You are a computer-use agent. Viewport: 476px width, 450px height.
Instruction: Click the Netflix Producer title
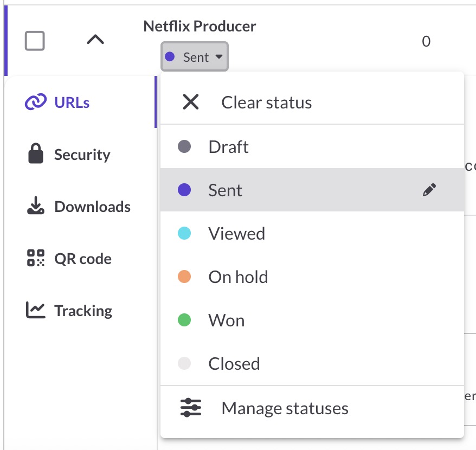tap(200, 26)
